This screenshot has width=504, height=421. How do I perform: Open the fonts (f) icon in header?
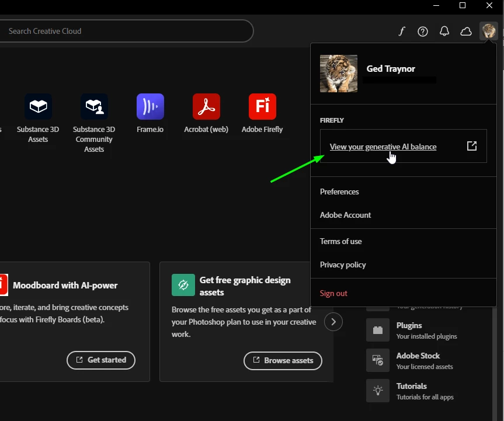pyautogui.click(x=402, y=31)
